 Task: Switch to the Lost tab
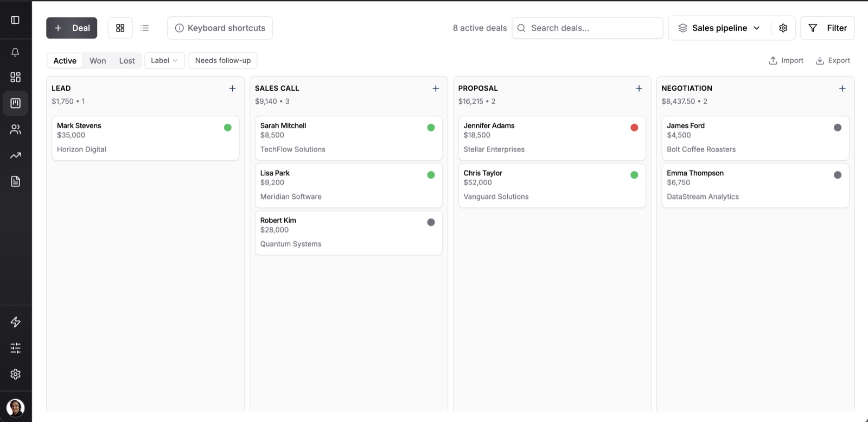[x=127, y=61]
